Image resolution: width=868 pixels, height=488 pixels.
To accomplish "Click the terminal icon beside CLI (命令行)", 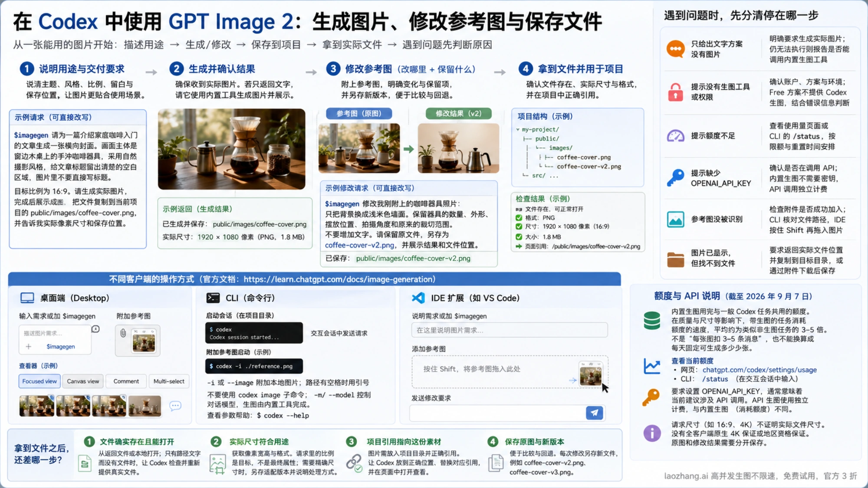I will (x=213, y=298).
